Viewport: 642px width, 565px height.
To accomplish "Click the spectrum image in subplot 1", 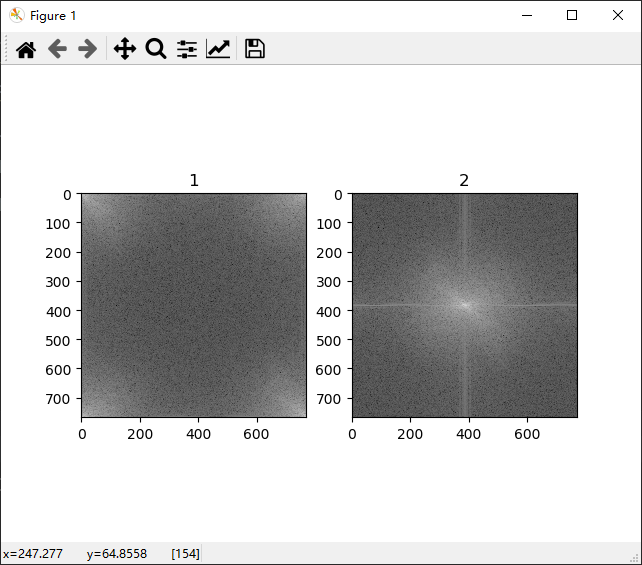I will click(194, 305).
